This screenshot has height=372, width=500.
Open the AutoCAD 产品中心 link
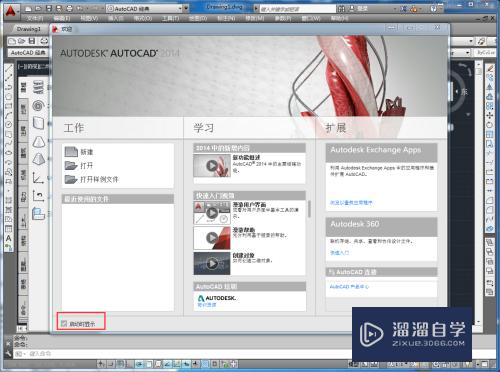(349, 287)
